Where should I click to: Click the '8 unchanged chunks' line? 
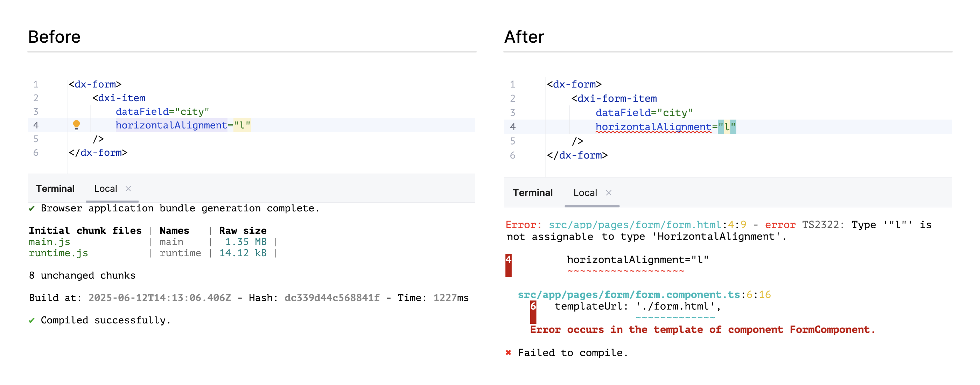(82, 275)
